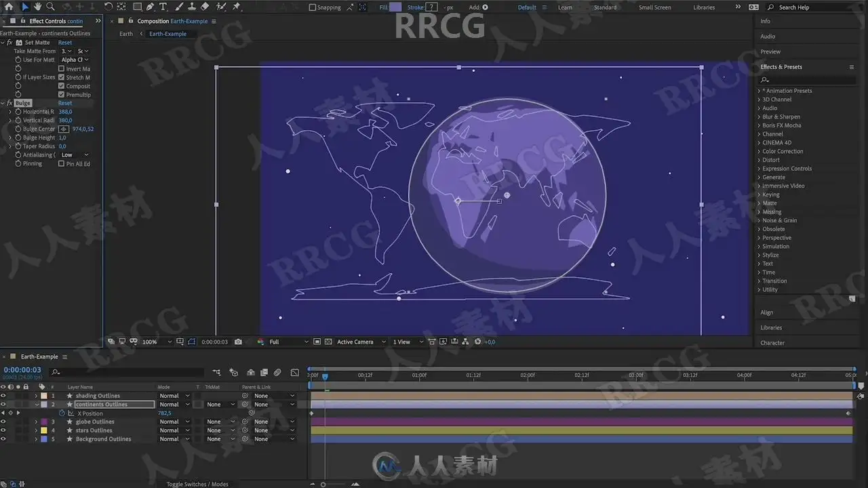Reset the Bulge effect
Viewport: 868px width, 488px height.
click(65, 103)
